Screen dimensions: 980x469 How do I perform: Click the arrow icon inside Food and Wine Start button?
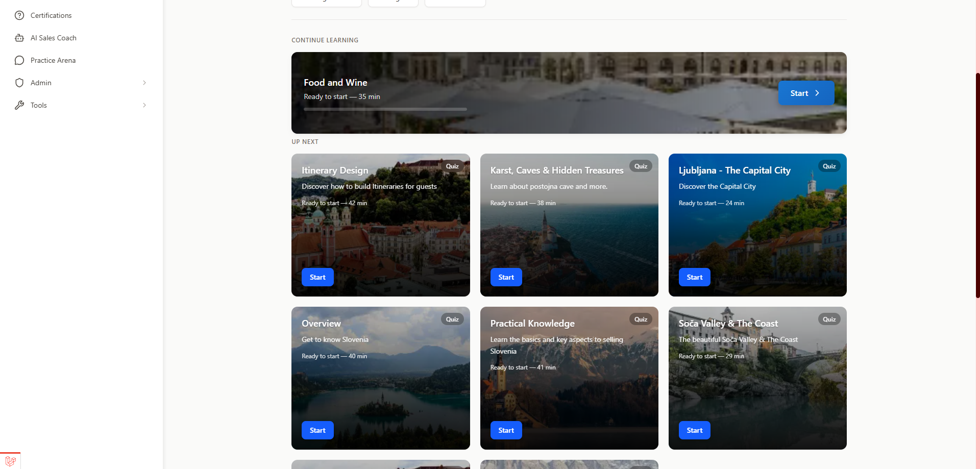click(817, 93)
